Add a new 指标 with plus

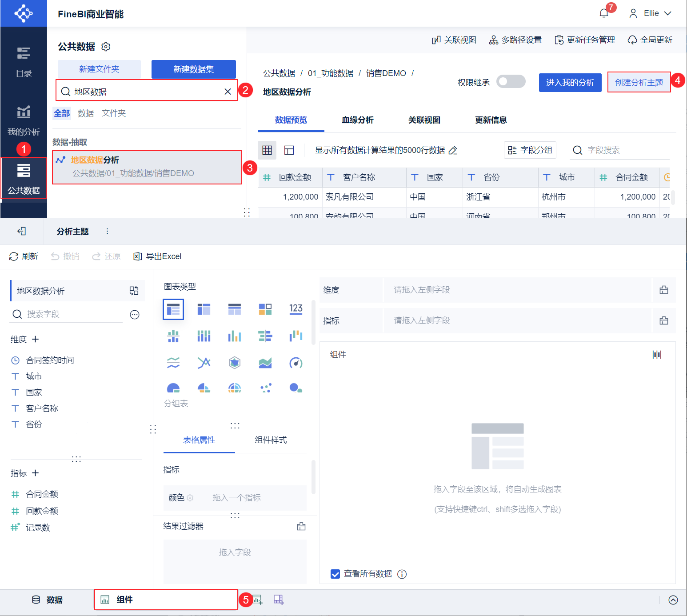tap(36, 473)
